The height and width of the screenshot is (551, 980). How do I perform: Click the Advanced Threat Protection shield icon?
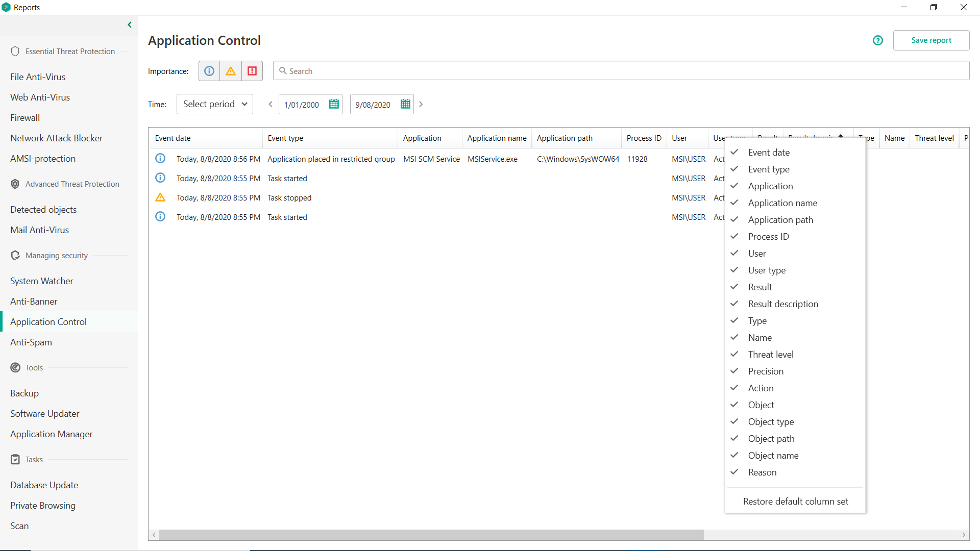click(x=15, y=184)
